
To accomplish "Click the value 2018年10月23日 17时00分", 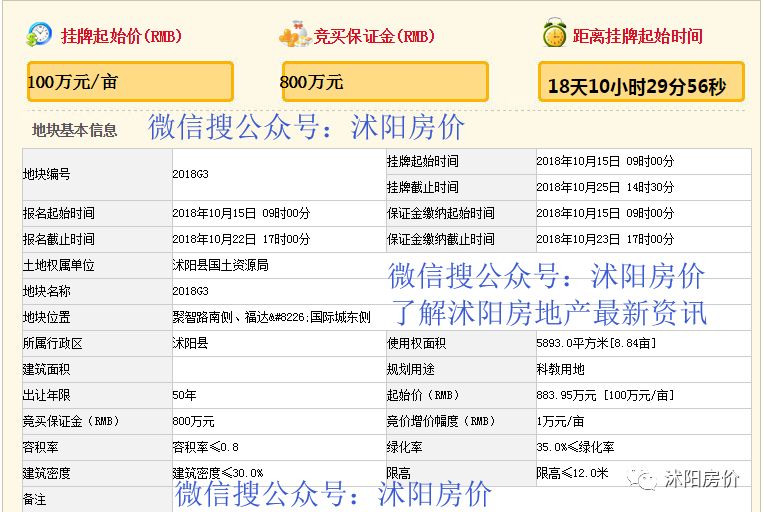I will point(605,239).
